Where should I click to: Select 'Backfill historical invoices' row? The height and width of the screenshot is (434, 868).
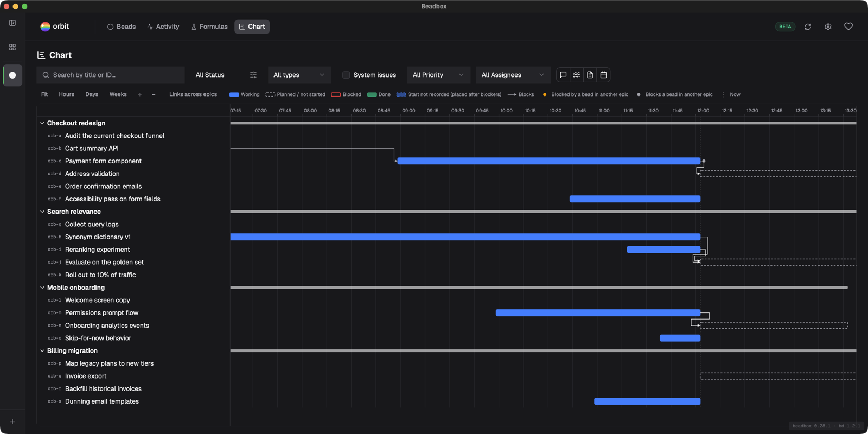pyautogui.click(x=133, y=389)
